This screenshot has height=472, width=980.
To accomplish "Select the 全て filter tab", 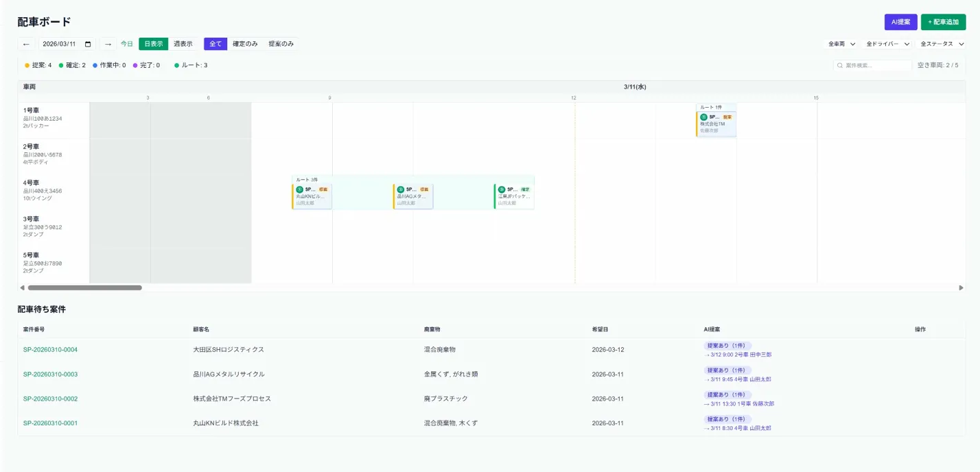I will [215, 44].
